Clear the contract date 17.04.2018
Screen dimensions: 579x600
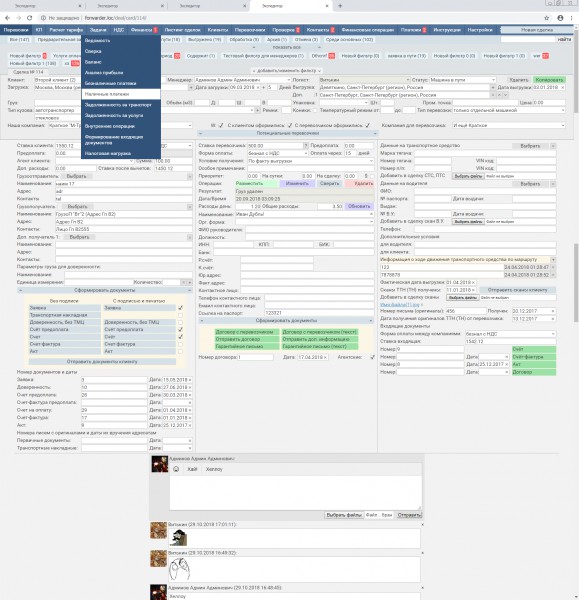click(325, 357)
